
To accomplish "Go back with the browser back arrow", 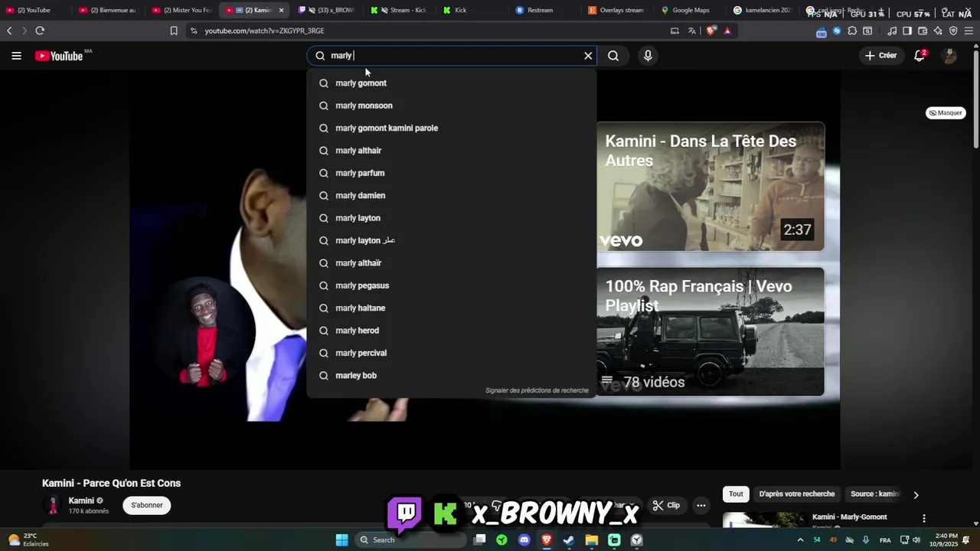I will click(x=9, y=31).
